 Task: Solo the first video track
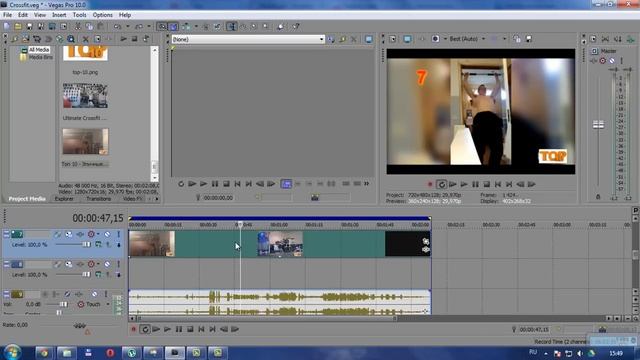(x=118, y=234)
